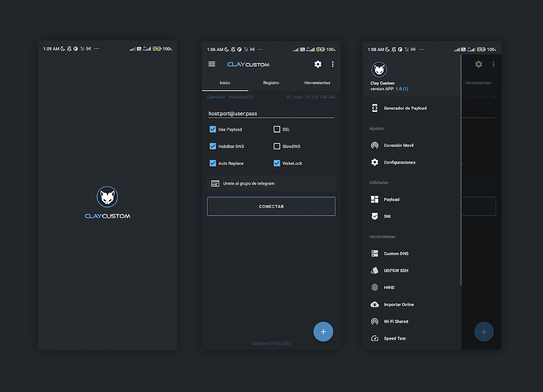Viewport: 543px width, 392px height.
Task: Click the UDPGW SSH icon
Action: [375, 270]
